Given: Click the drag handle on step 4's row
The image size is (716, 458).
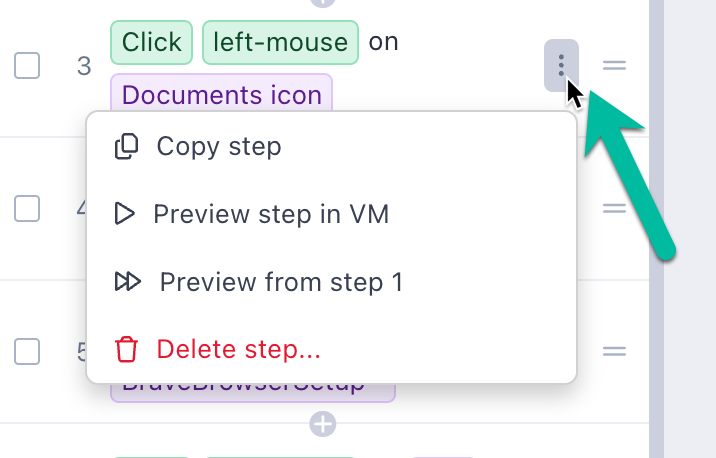Looking at the screenshot, I should [614, 209].
